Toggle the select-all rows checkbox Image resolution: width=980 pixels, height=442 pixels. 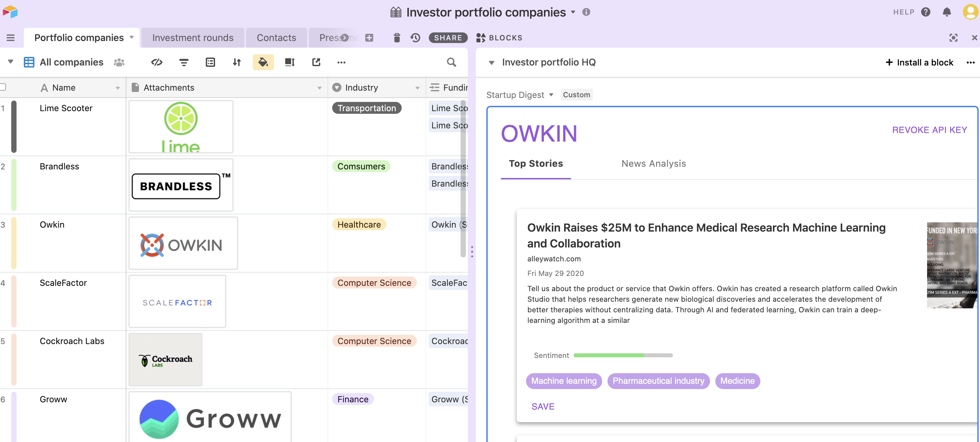pyautogui.click(x=3, y=87)
